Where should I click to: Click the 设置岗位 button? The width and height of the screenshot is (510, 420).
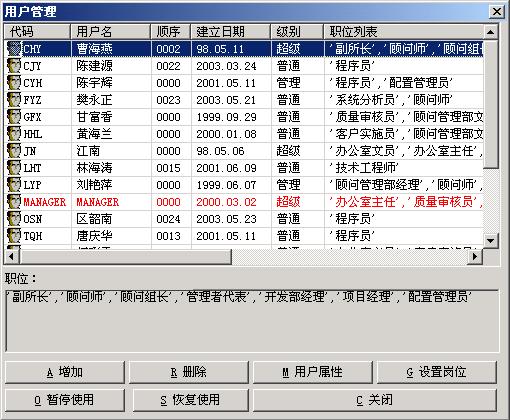point(437,372)
